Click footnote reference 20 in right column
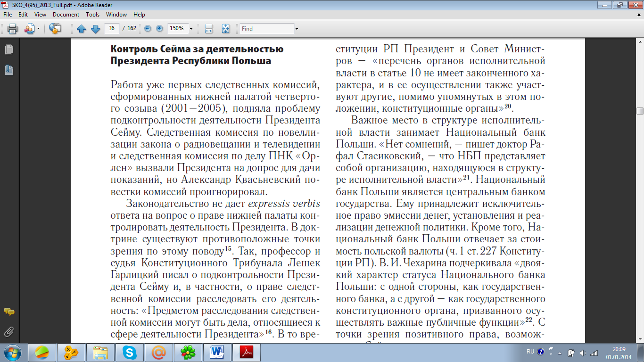The width and height of the screenshot is (644, 362). pos(508,106)
